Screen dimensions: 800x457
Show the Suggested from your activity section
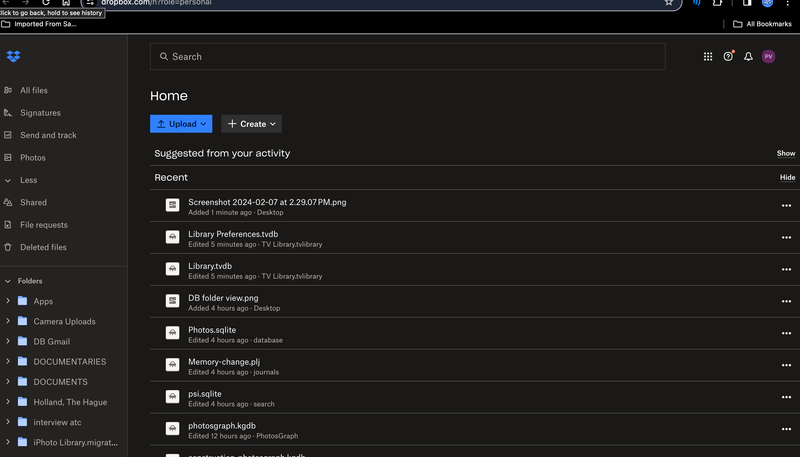coord(786,153)
